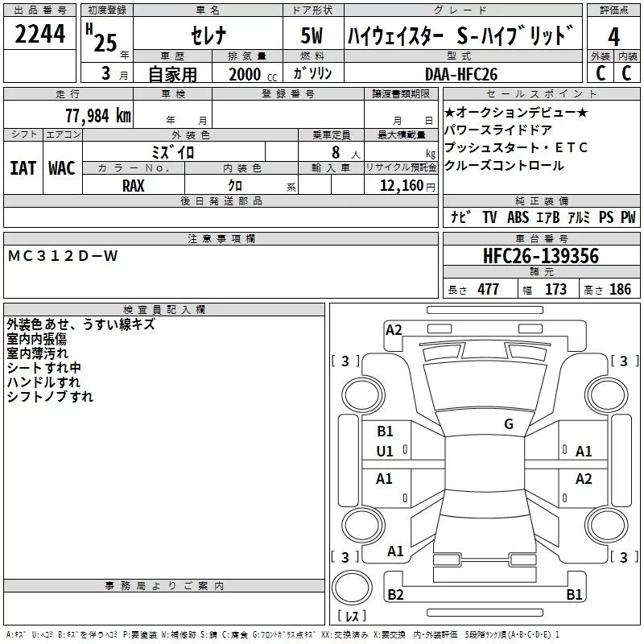644x644 pixels.
Task: Click the lot number 2244
Action: point(39,34)
